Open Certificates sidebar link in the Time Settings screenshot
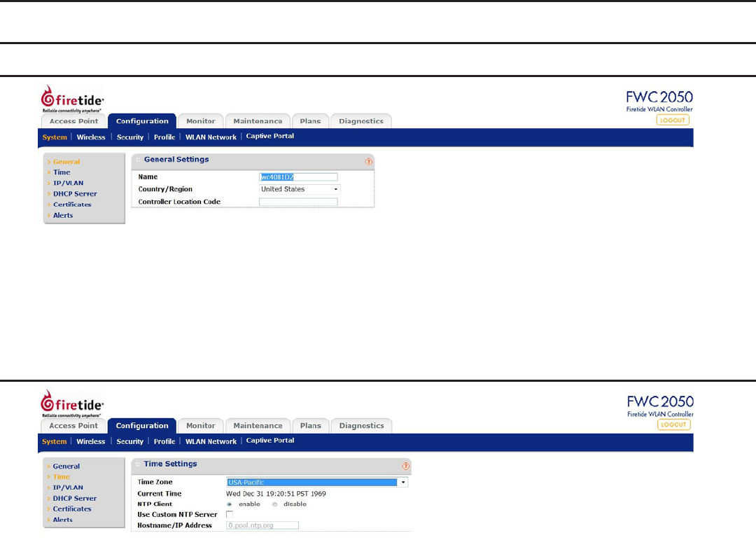The image size is (756, 538). click(x=72, y=509)
